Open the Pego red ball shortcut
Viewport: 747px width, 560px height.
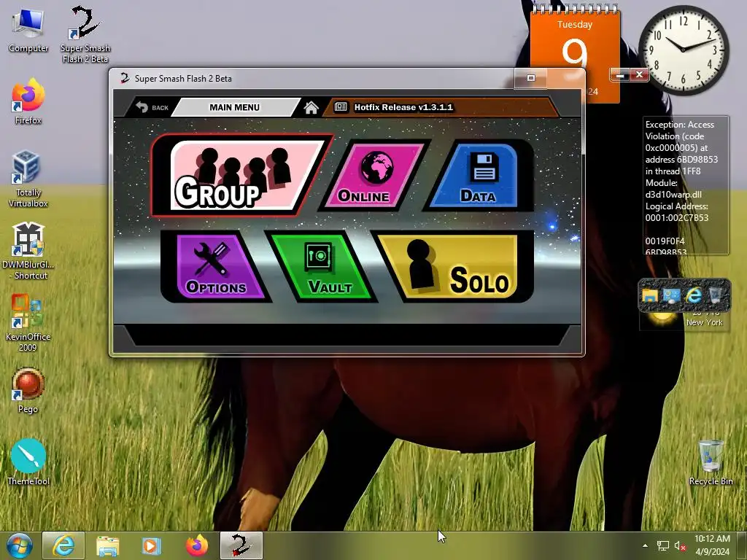coord(28,391)
